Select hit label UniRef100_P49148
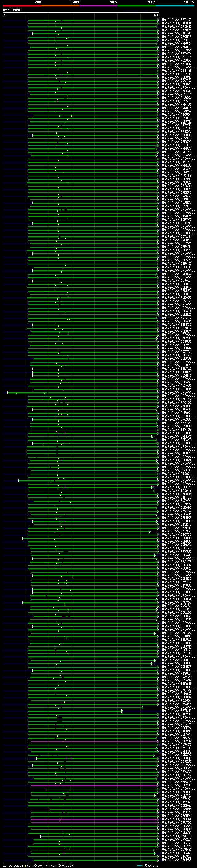This screenshot has width=197, height=868. click(176, 802)
